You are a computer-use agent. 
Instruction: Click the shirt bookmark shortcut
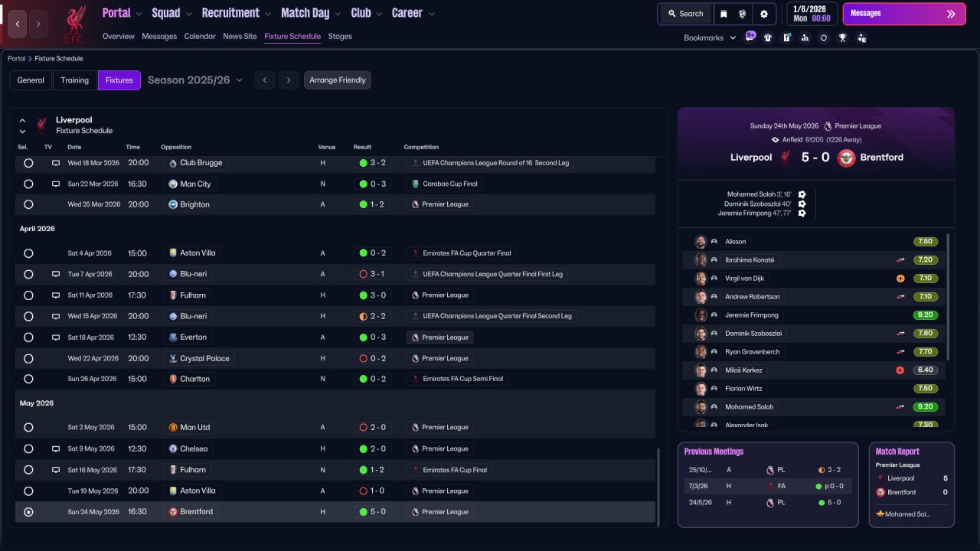(768, 37)
